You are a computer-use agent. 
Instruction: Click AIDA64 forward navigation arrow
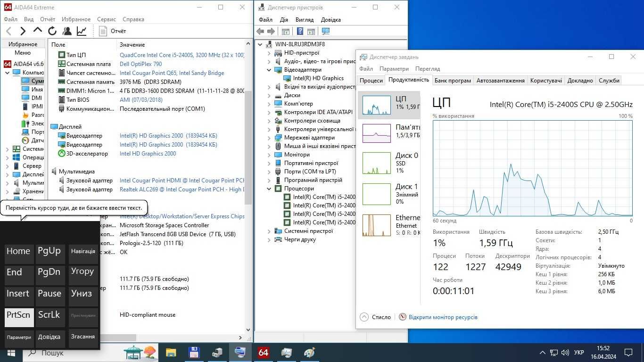[x=23, y=31]
